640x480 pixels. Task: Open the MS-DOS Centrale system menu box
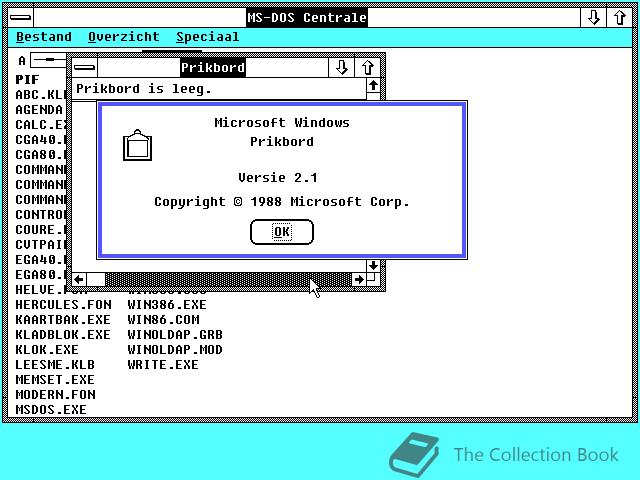pyautogui.click(x=20, y=18)
